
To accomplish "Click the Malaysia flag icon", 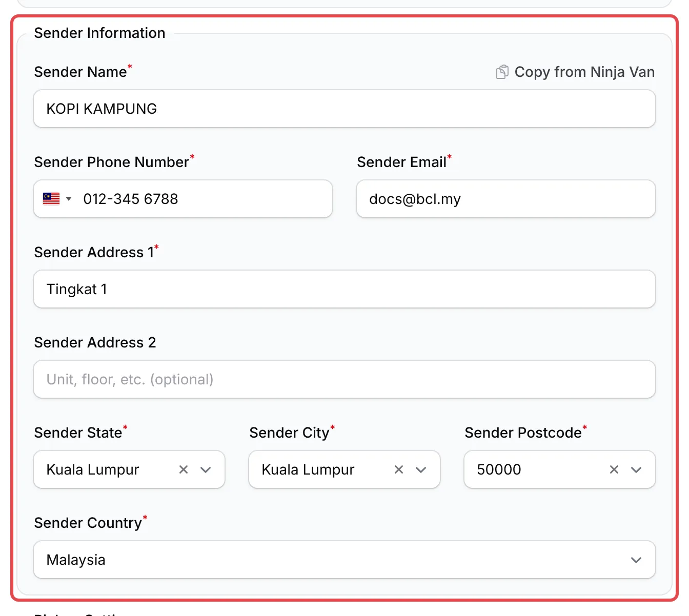I will [51, 199].
